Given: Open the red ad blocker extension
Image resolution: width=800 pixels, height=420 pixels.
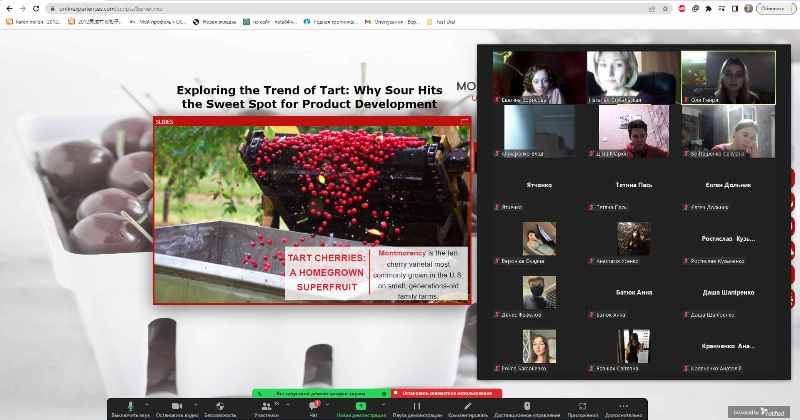Looking at the screenshot, I should 682,9.
